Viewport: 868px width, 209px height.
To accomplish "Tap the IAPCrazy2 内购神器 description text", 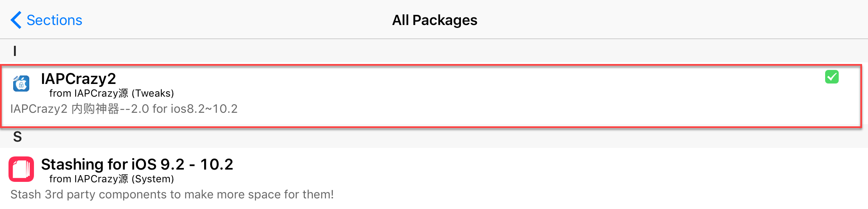I will 124,109.
